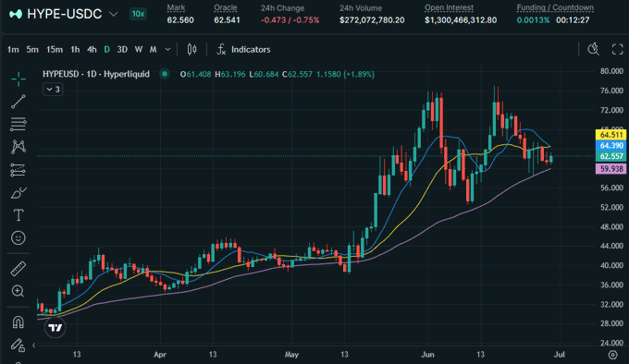Click the blue 64.390 price label
This screenshot has height=364, width=629.
coord(610,145)
